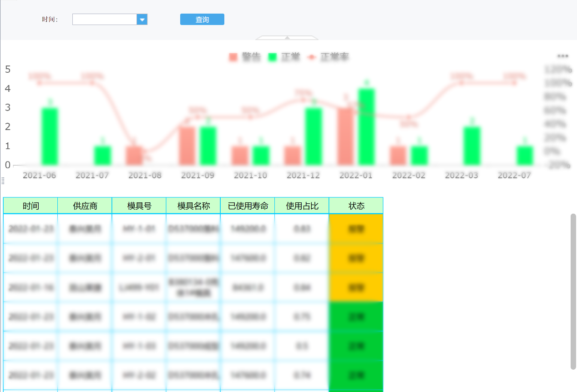Click the 已使用寿命 column header

point(248,206)
